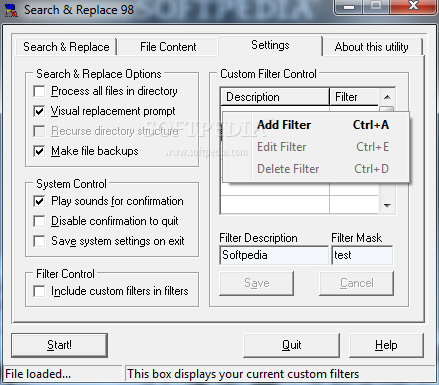Click the Save filter button
This screenshot has height=385, width=439.
point(257,283)
